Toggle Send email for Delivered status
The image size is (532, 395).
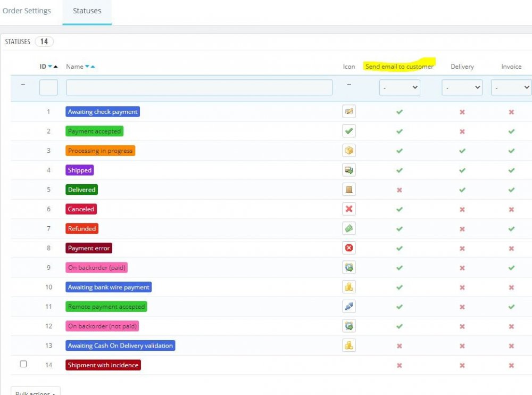pyautogui.click(x=400, y=190)
